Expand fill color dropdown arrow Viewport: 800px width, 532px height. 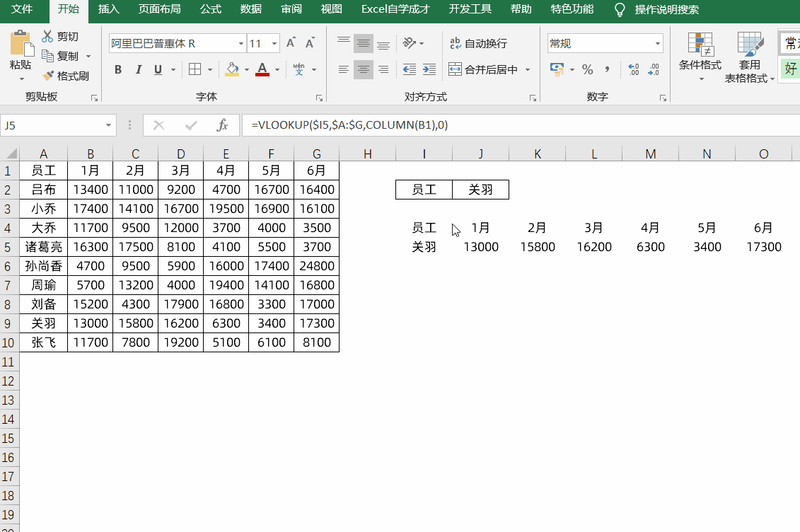click(x=246, y=69)
